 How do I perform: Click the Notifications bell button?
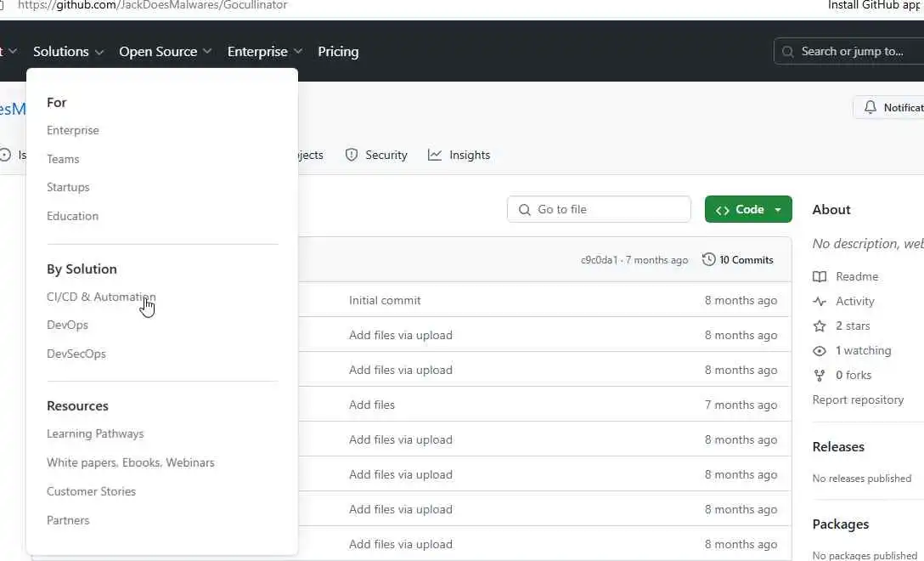[888, 107]
